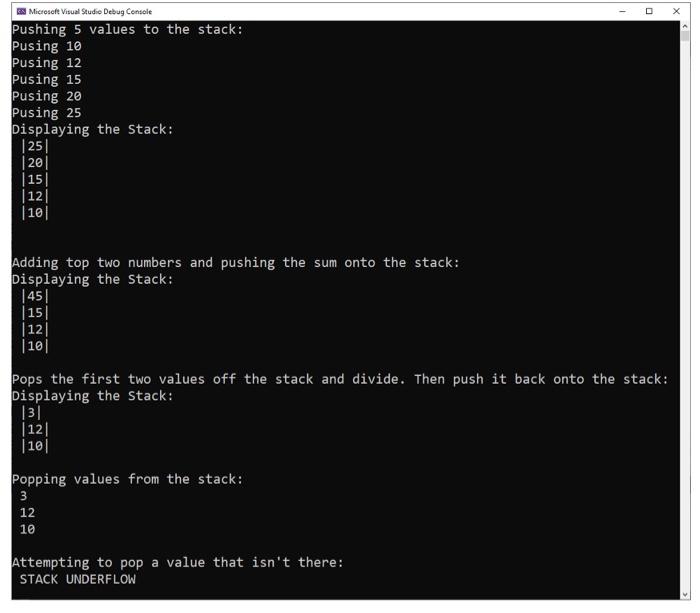Minimize the Debug Console window
This screenshot has height=613, width=700.
pyautogui.click(x=622, y=12)
